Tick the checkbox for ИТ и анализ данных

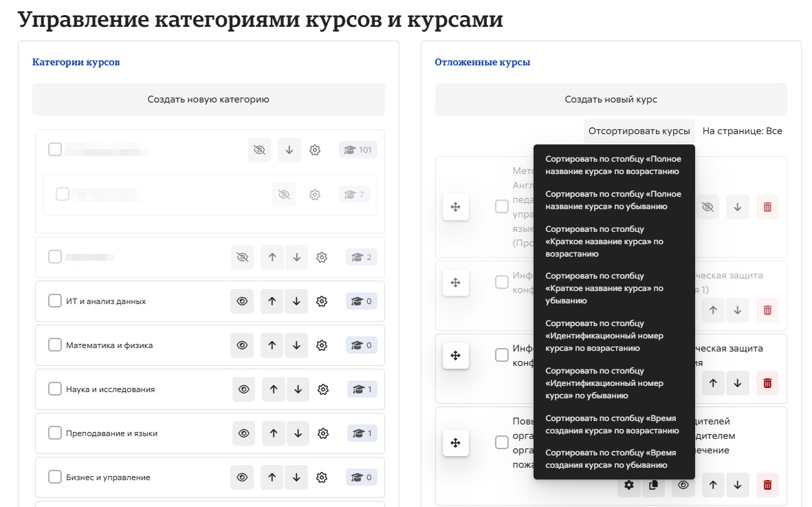[55, 301]
